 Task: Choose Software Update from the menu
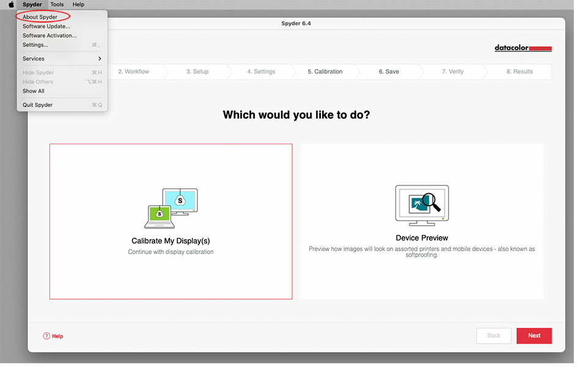tap(46, 26)
